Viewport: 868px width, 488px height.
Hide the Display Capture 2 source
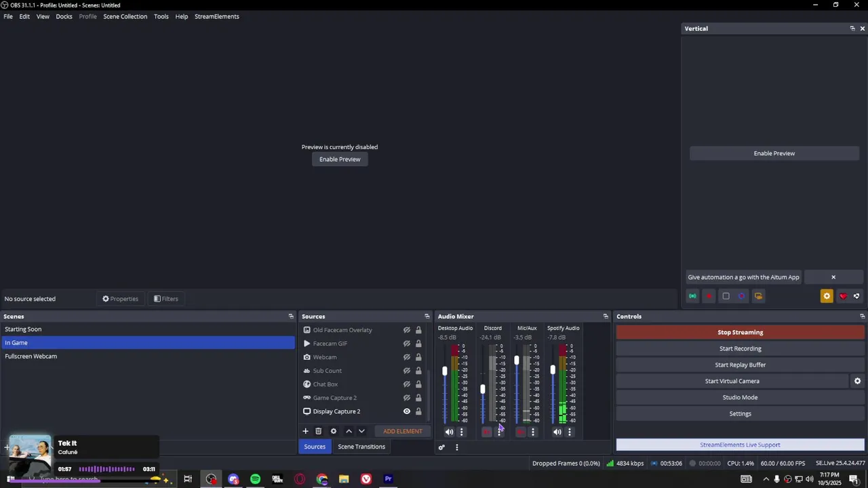(407, 411)
